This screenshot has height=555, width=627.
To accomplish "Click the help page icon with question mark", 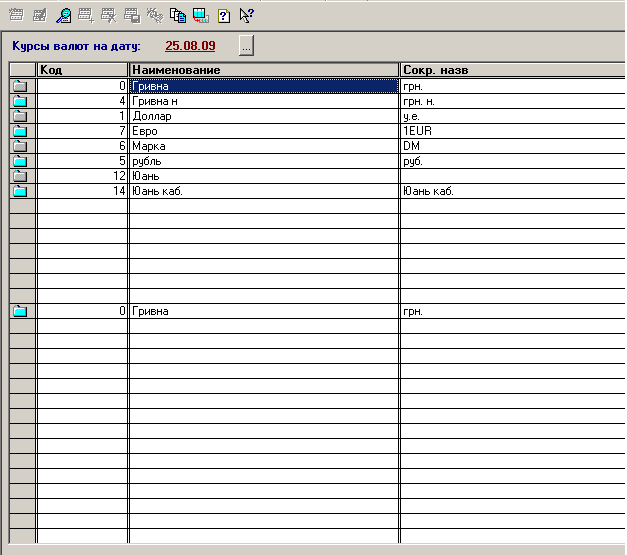I will (224, 15).
